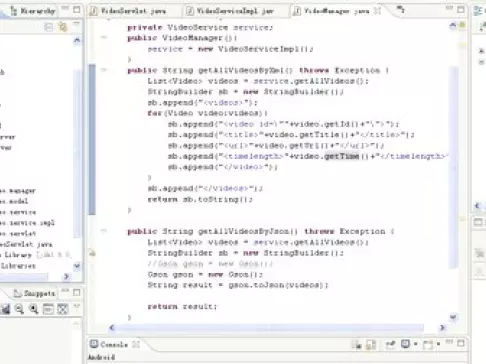The height and width of the screenshot is (364, 486).
Task: Open the view menu dropdown below Hierarchy tab
Action: [x=76, y=24]
